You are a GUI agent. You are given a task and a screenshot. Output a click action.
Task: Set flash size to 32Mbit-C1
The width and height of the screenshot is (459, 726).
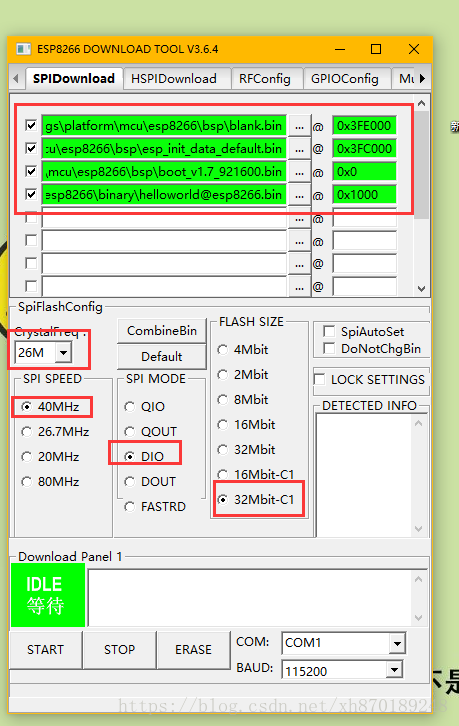click(x=223, y=500)
